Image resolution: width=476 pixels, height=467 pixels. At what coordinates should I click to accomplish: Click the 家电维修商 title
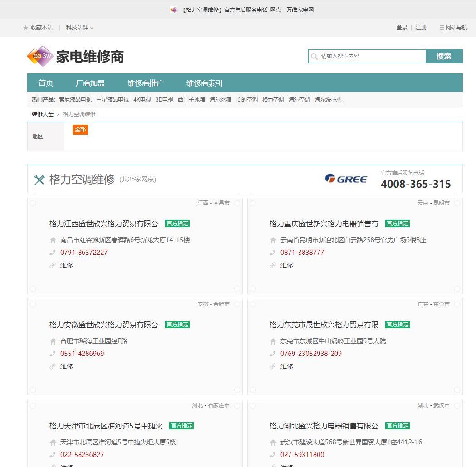90,57
